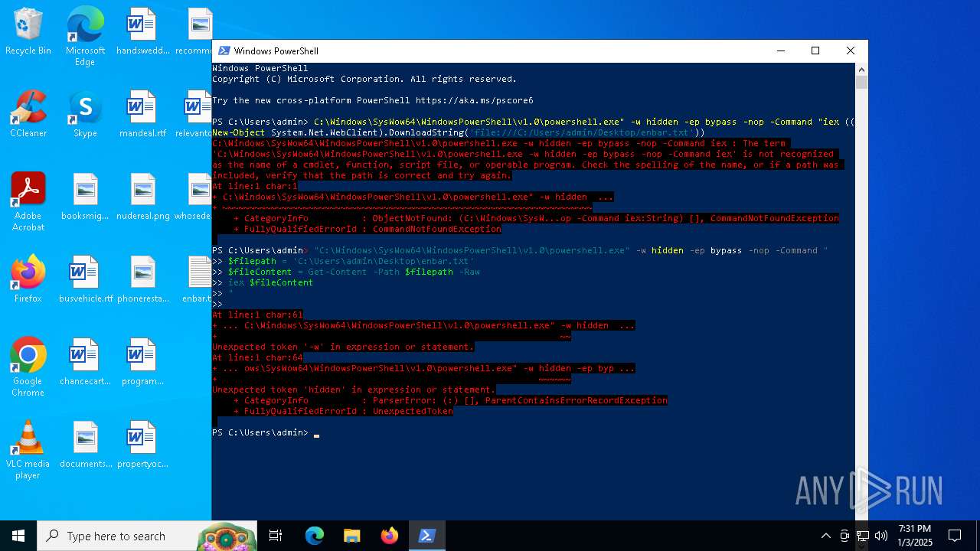This screenshot has width=980, height=551.
Task: Open the network tray icon
Action: click(863, 536)
